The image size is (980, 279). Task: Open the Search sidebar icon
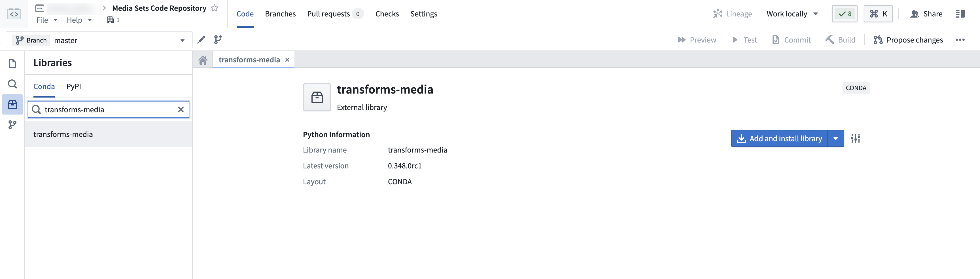(12, 84)
